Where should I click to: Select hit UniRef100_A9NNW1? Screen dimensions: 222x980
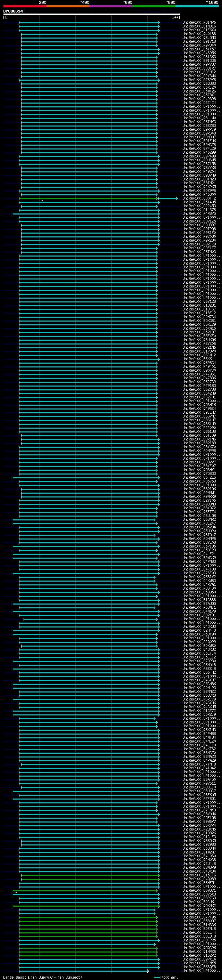[x=199, y=493]
